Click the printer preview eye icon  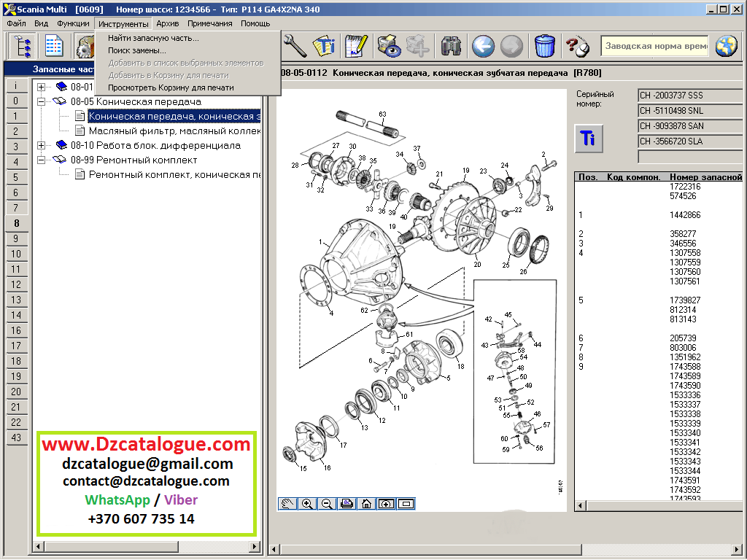click(x=389, y=46)
